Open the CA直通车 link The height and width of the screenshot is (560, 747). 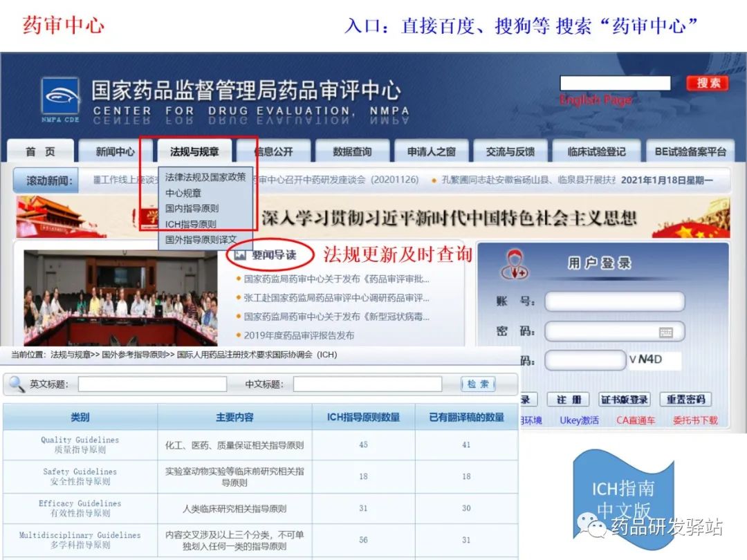636,420
